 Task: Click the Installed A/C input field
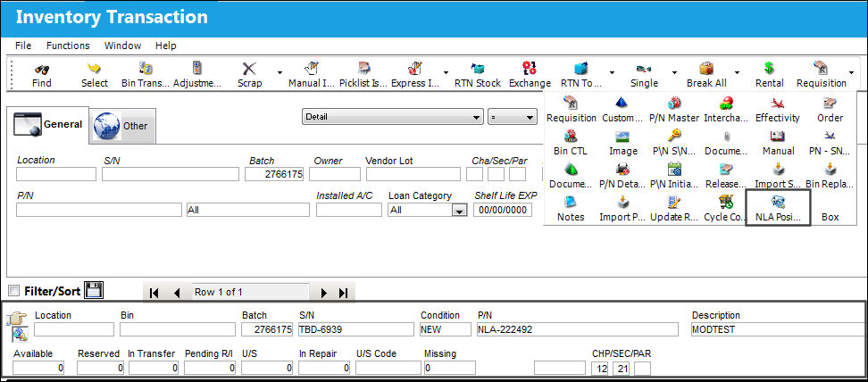pos(349,210)
